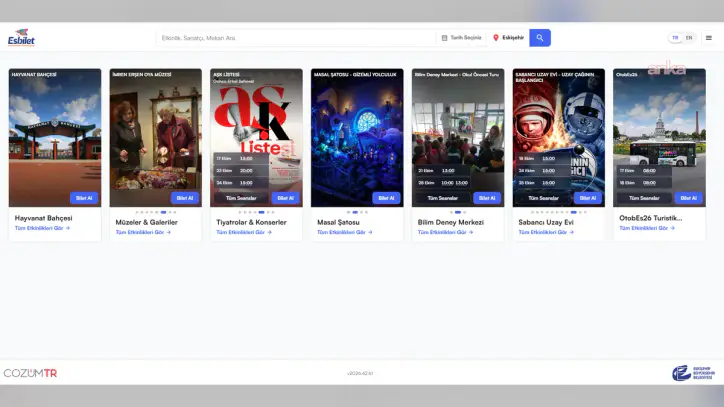Image resolution: width=724 pixels, height=407 pixels.
Task: Open the Tarih Seçiniz date picker
Action: tap(461, 38)
